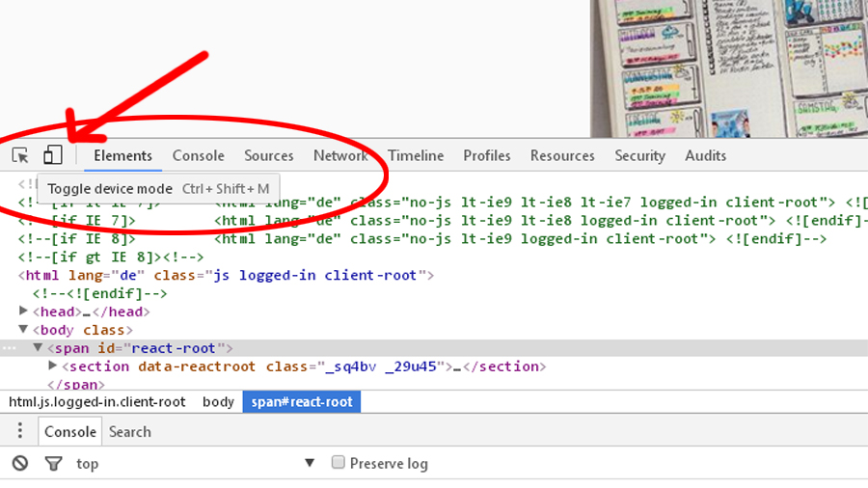Image resolution: width=868 pixels, height=488 pixels.
Task: Select the [if IE 8] comment line
Action: click(x=421, y=238)
